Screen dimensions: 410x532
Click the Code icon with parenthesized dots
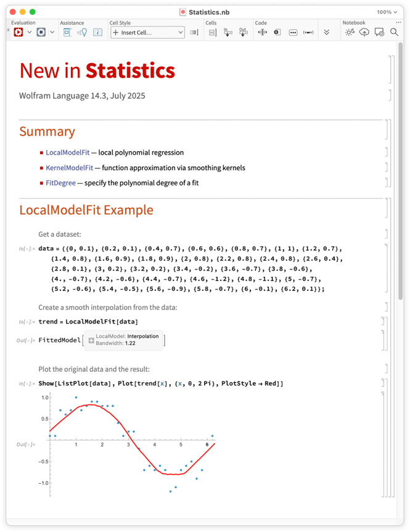(x=308, y=33)
